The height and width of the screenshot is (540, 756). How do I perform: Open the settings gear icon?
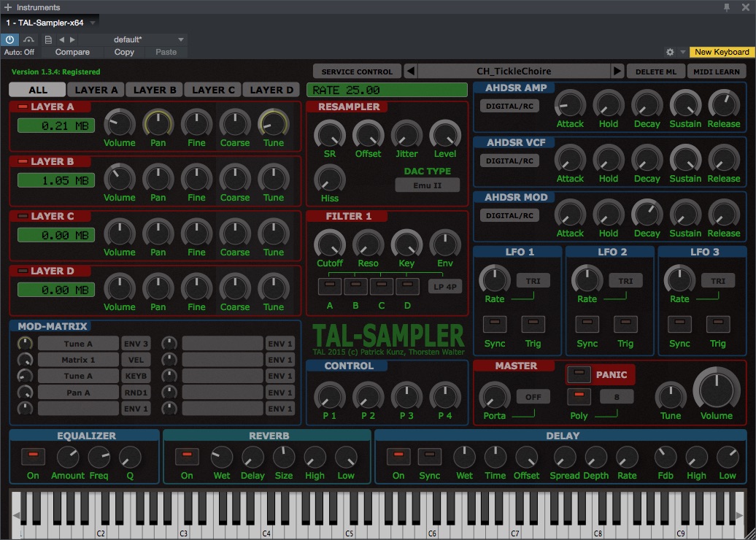[x=670, y=52]
